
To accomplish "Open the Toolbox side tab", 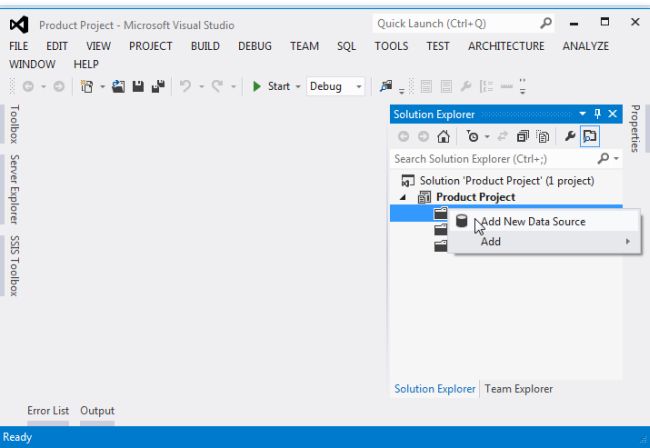I will [x=14, y=124].
